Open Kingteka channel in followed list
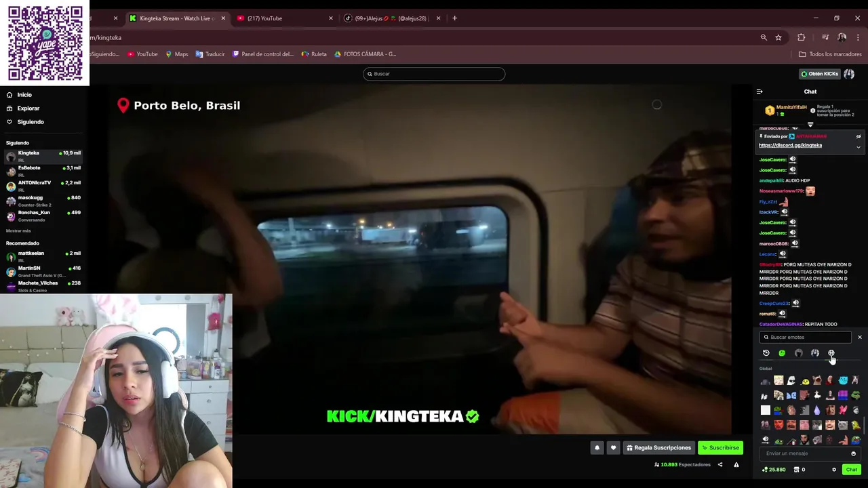Screen dimensions: 868x488 pos(43,156)
